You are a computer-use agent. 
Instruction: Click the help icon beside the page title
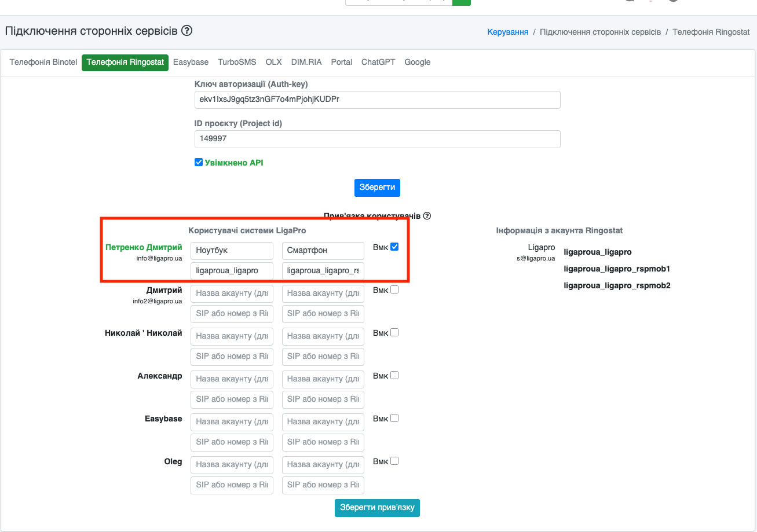point(186,31)
